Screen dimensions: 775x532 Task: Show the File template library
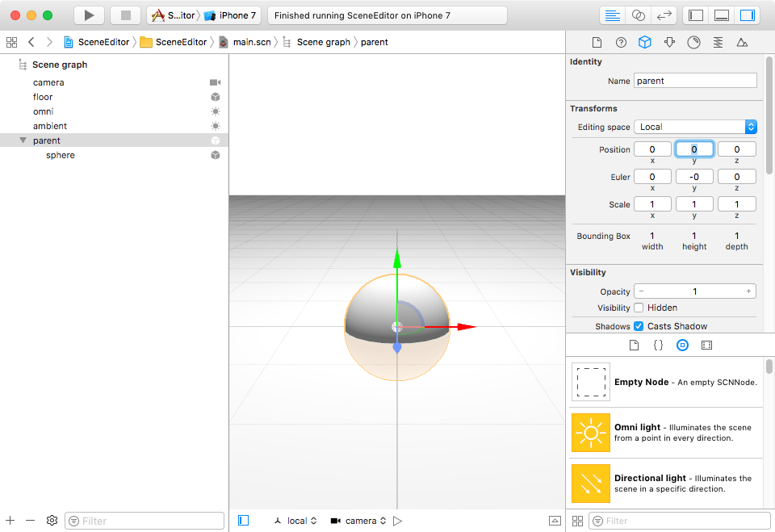pyautogui.click(x=635, y=345)
